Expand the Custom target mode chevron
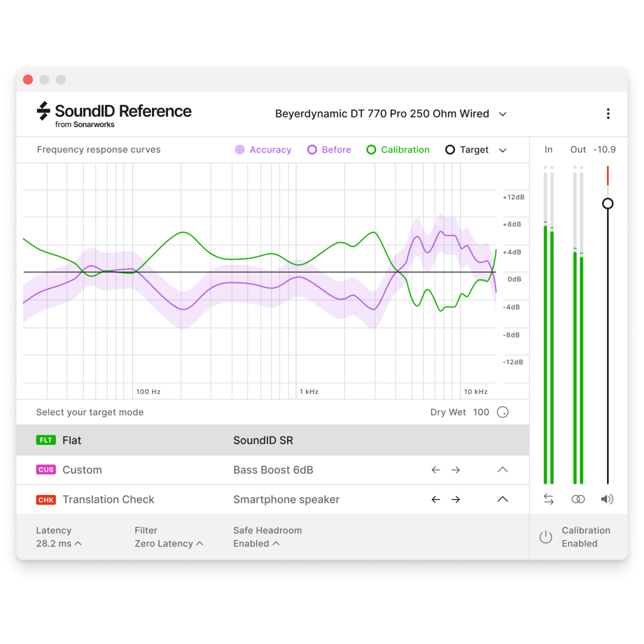The image size is (644, 644). (502, 470)
